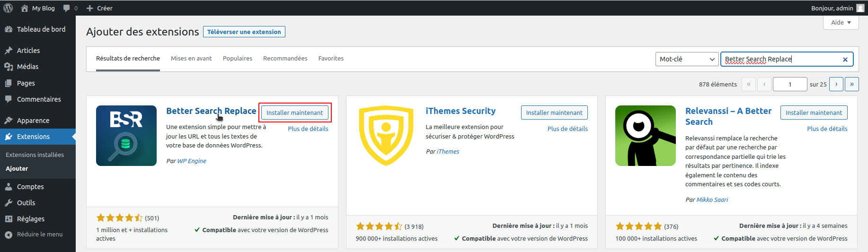Viewport: 868px width, 252px height.
Task: Expand the Aide help panel
Action: pyautogui.click(x=841, y=22)
